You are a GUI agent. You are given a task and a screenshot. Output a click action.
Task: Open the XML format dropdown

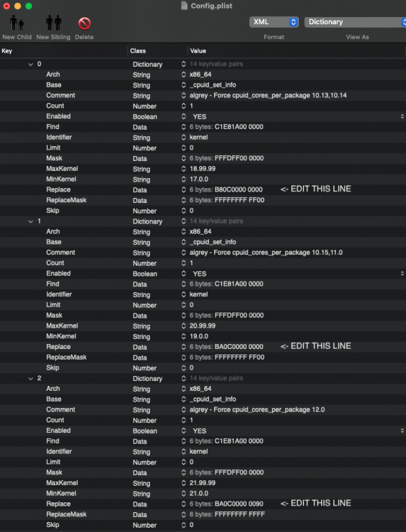[274, 22]
